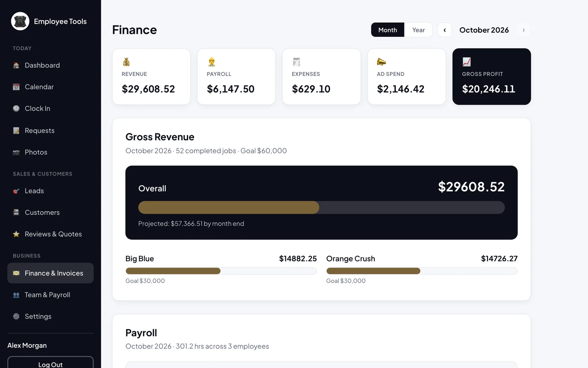Click the Finance page title

pos(135,30)
